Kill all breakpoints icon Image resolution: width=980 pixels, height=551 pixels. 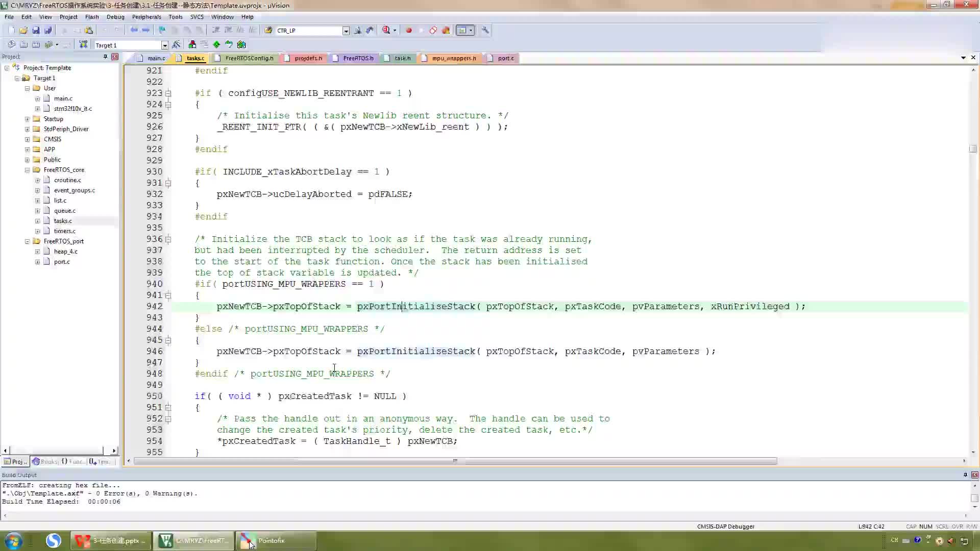coord(446,31)
